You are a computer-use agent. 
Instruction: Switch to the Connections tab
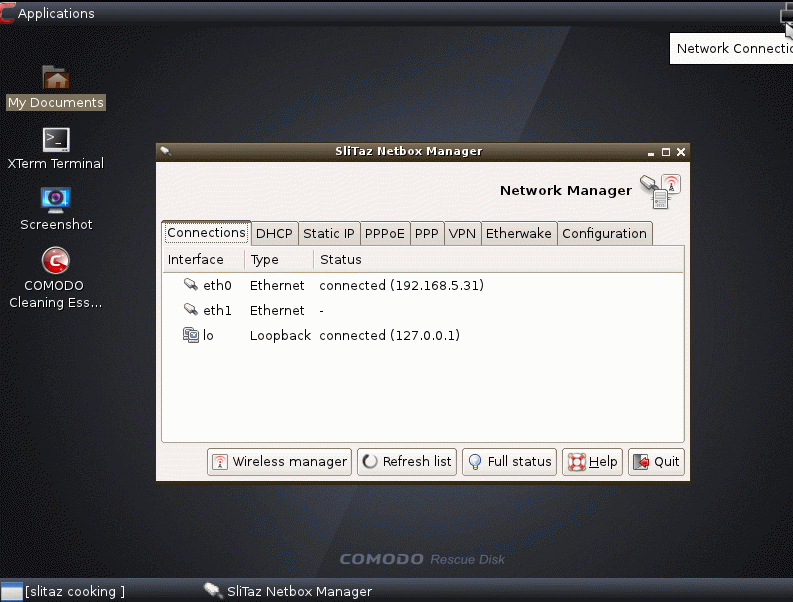click(206, 233)
